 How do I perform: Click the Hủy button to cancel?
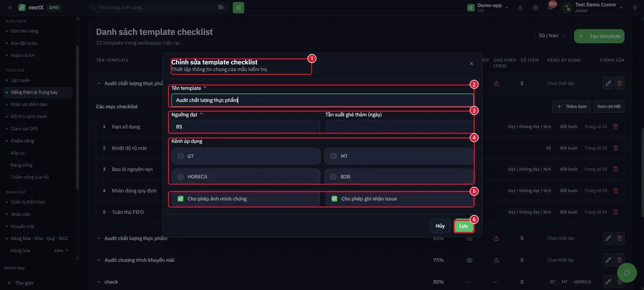point(440,226)
